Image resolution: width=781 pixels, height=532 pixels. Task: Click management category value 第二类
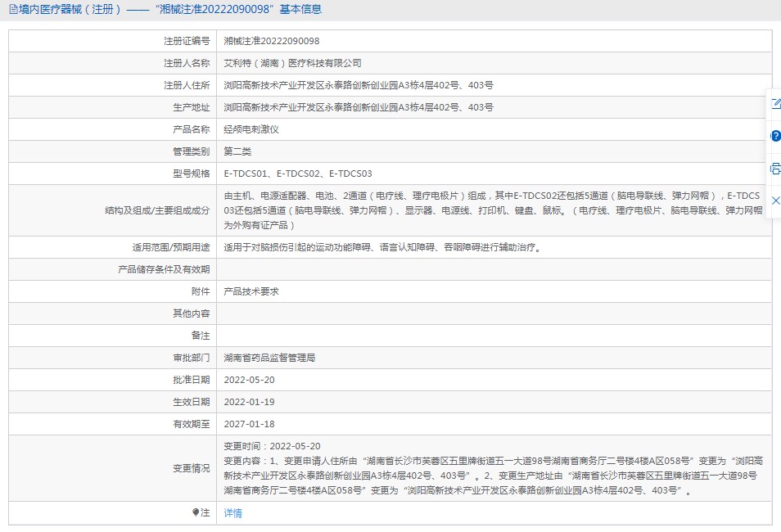point(237,151)
